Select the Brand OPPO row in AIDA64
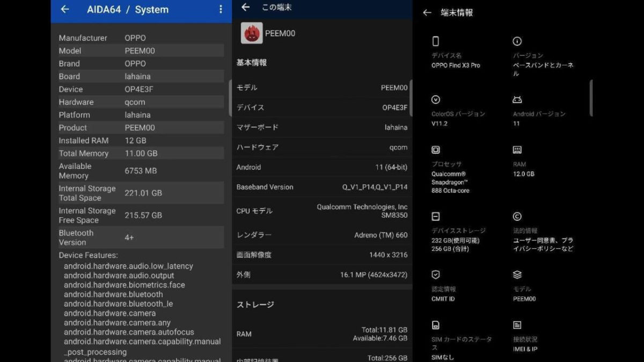This screenshot has width=644, height=362. click(x=141, y=63)
